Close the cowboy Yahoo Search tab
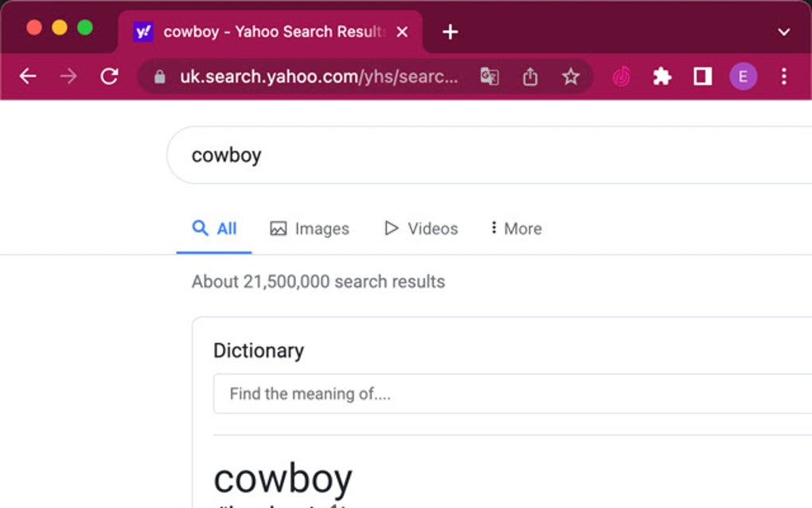This screenshot has height=508, width=812. [x=402, y=32]
